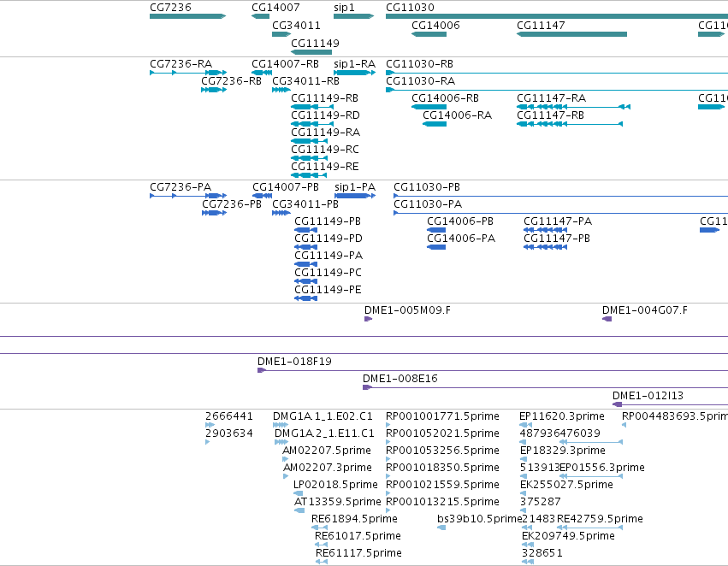Viewport: 728px width, 566px height.
Task: Open the CG11149-PD protein label
Action: (328, 239)
